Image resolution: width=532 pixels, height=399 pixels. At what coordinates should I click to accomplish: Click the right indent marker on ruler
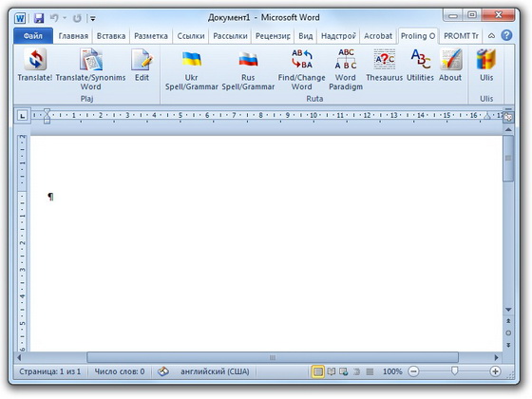(x=487, y=116)
